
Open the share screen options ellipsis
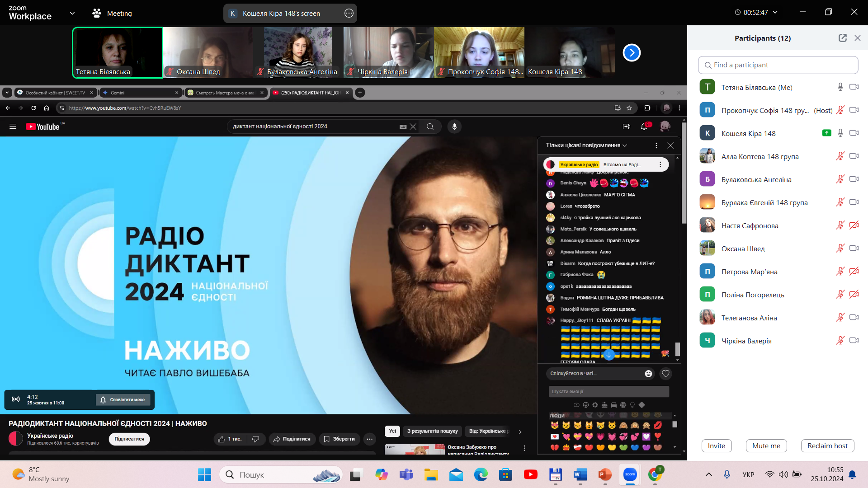coord(349,14)
